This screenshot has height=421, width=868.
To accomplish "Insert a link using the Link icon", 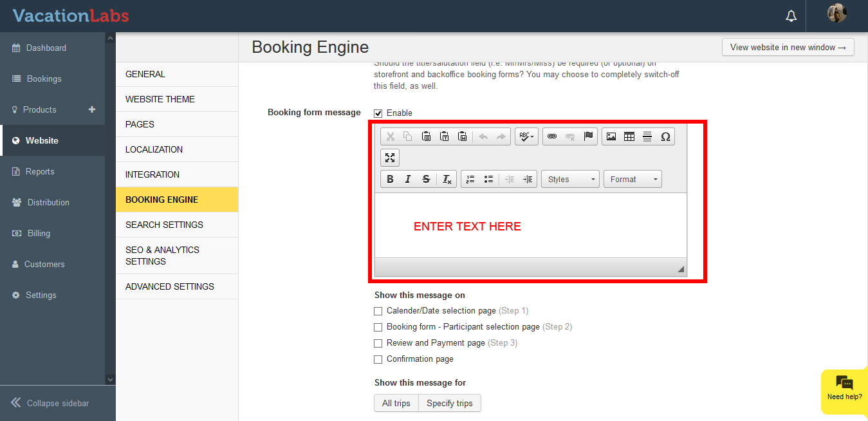I will click(552, 136).
